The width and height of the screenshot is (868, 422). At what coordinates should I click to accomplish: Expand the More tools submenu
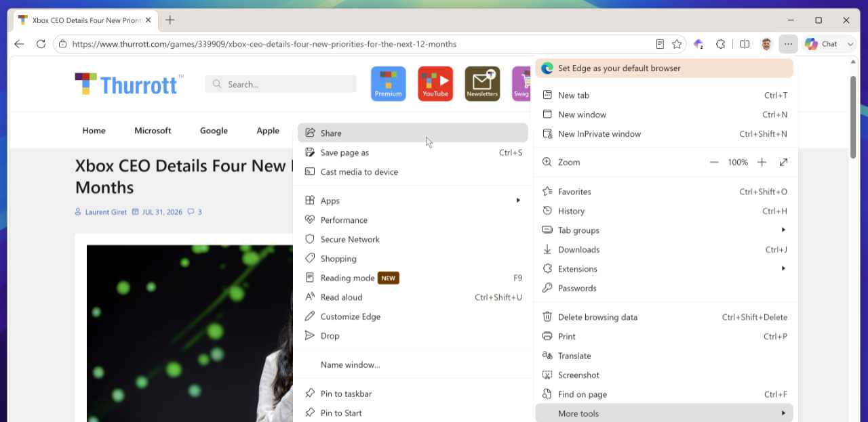pos(664,413)
